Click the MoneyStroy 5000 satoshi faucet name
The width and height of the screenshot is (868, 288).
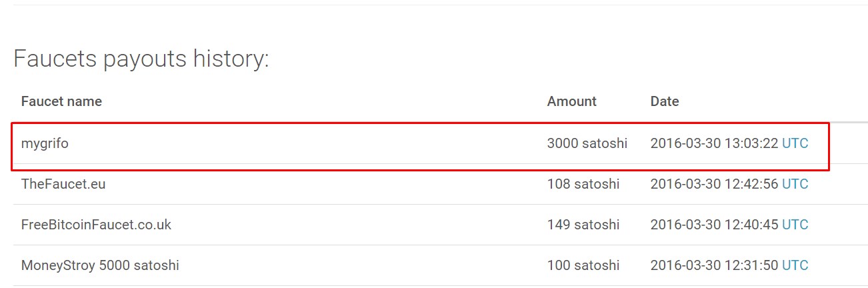tap(100, 265)
